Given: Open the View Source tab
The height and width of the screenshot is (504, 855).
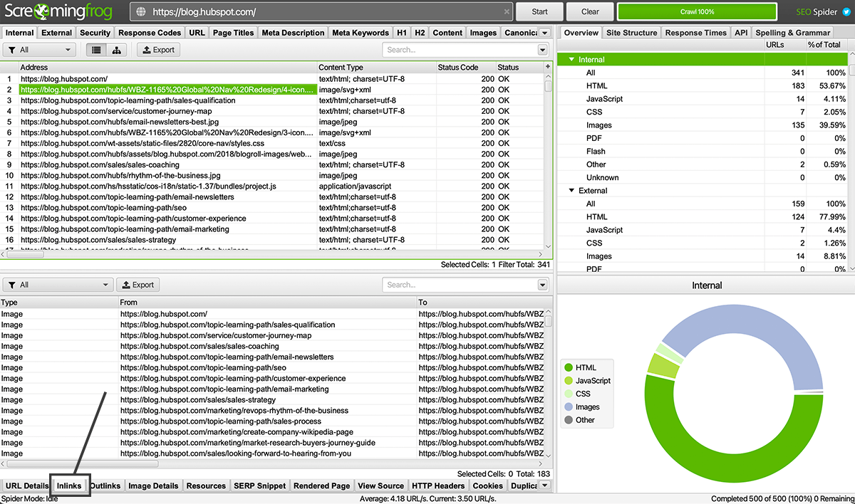Looking at the screenshot, I should coord(380,485).
